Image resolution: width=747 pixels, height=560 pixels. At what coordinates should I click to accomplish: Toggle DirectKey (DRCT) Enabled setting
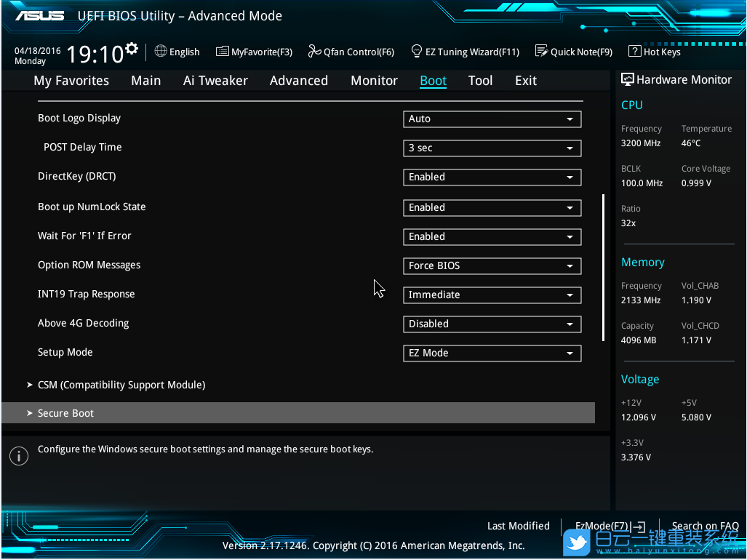(x=492, y=177)
